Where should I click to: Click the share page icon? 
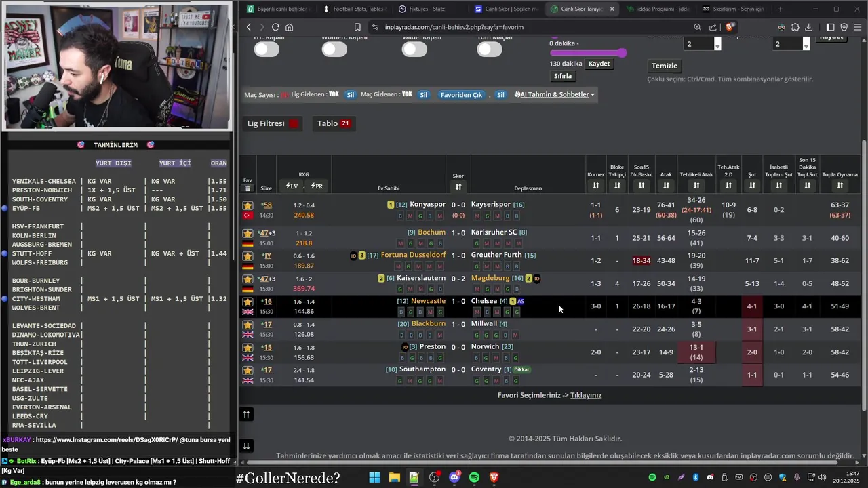[713, 27]
